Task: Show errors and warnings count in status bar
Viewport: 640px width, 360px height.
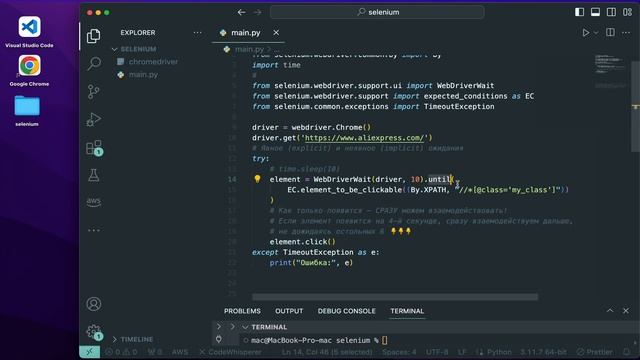Action: click(121, 352)
